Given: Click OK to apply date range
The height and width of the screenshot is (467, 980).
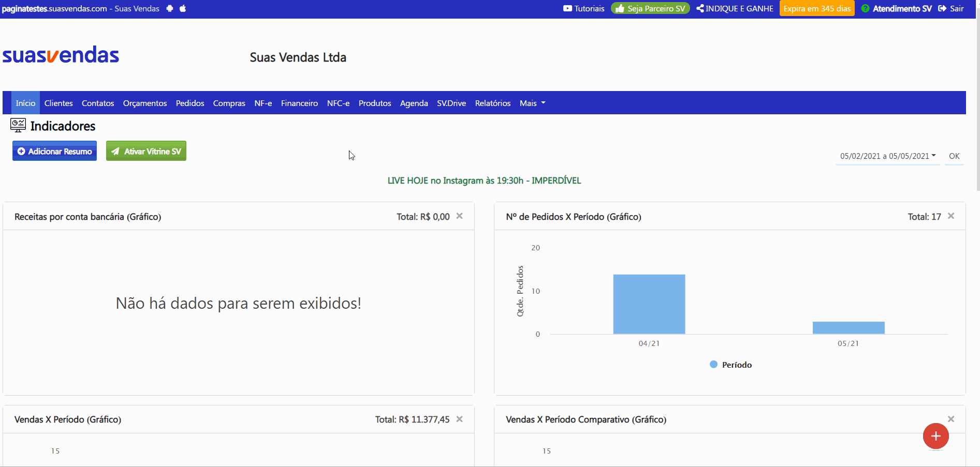Looking at the screenshot, I should point(954,156).
